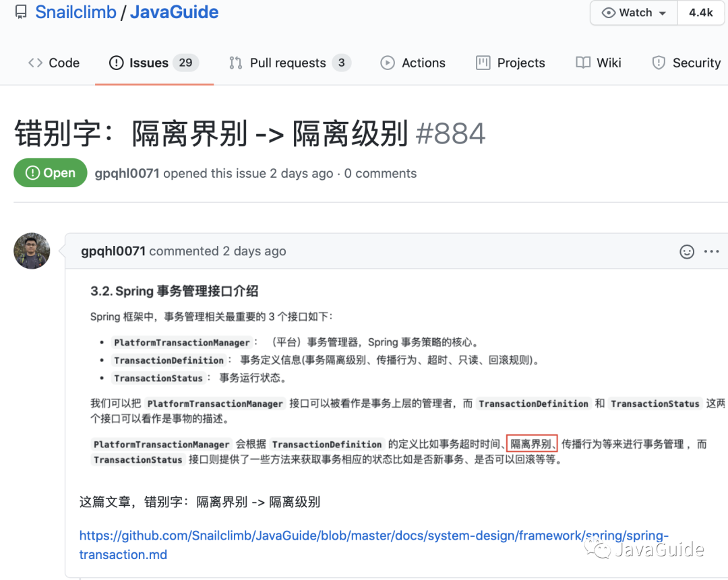Open the Security tab
The width and height of the screenshot is (728, 580).
686,63
